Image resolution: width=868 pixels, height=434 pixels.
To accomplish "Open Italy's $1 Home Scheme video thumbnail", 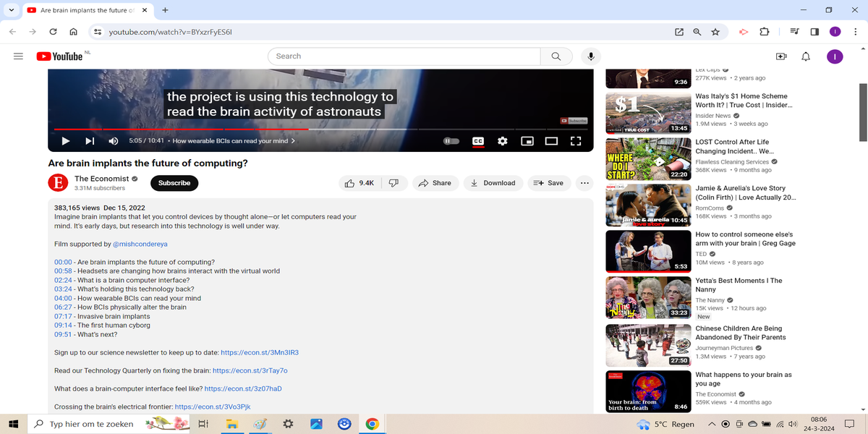I will (x=647, y=113).
